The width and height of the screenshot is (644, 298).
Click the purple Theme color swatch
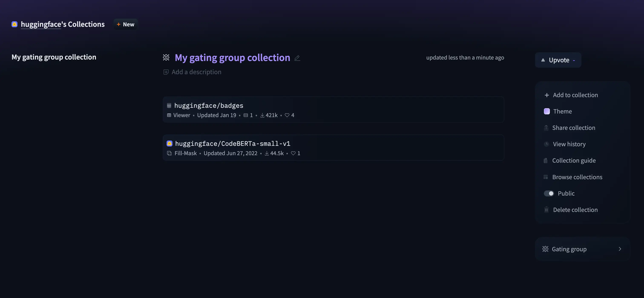(547, 111)
